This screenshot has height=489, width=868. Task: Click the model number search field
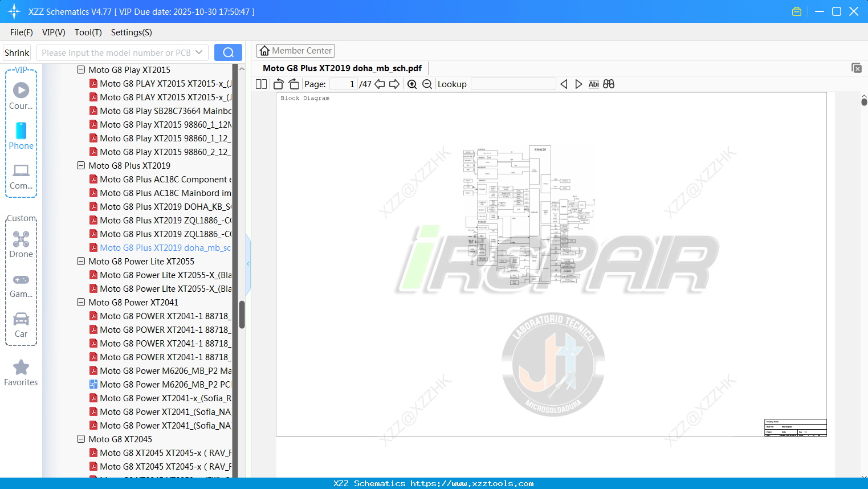117,52
